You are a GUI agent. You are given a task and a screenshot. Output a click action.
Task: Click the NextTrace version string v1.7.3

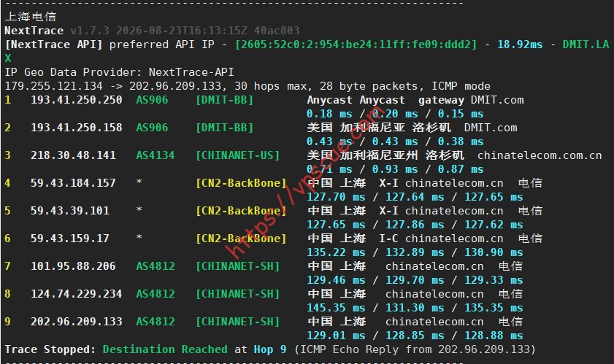tap(90, 31)
